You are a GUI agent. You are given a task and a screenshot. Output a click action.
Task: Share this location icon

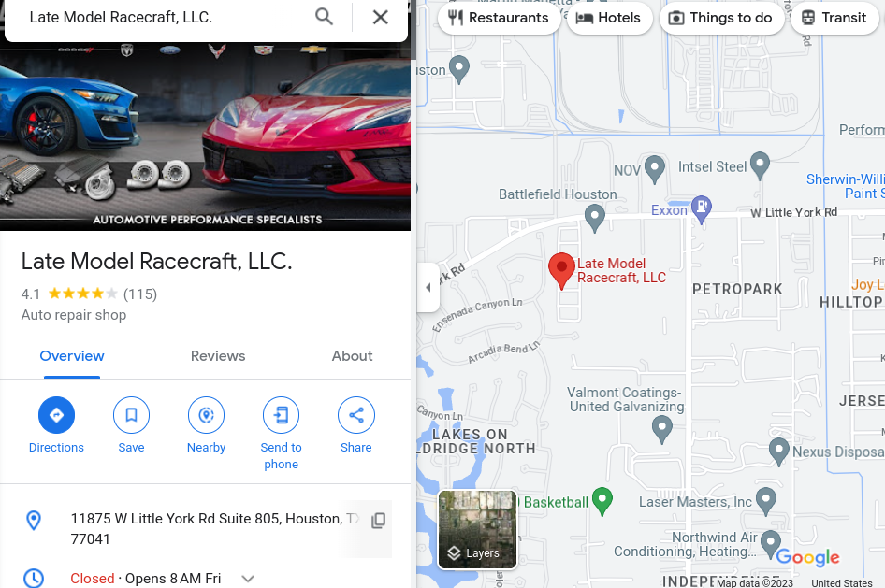click(356, 415)
